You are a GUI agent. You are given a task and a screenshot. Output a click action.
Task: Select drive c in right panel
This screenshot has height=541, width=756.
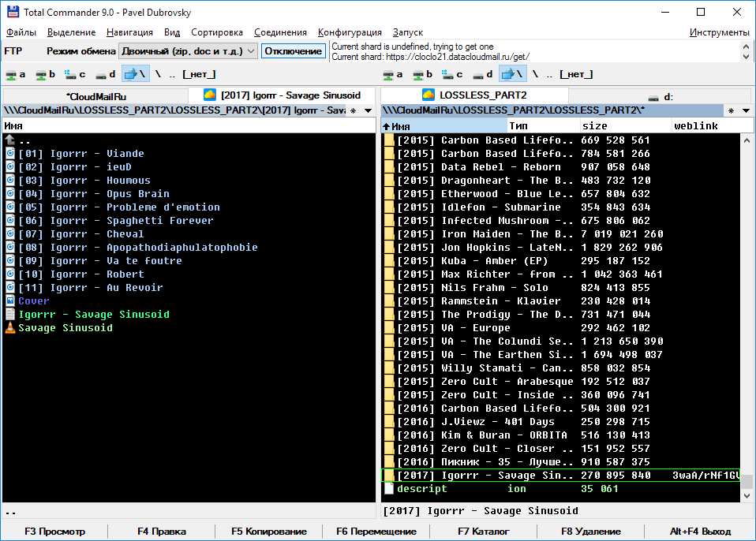[x=452, y=74]
